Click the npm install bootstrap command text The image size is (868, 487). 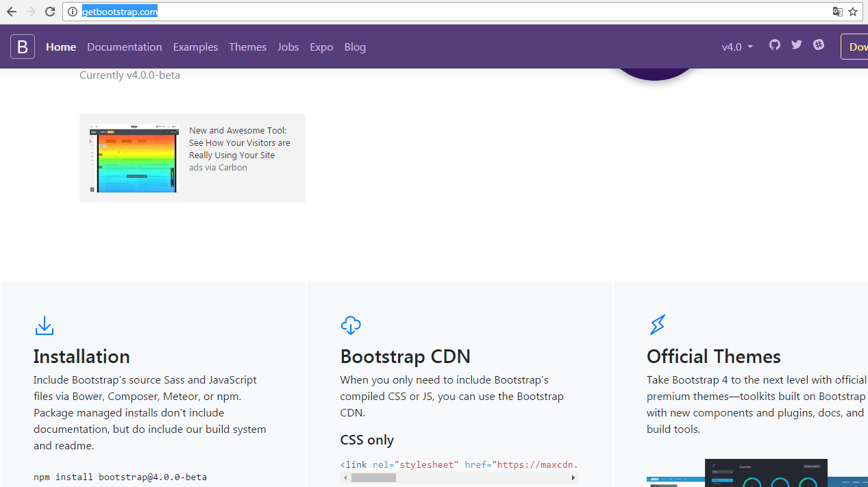click(x=120, y=477)
